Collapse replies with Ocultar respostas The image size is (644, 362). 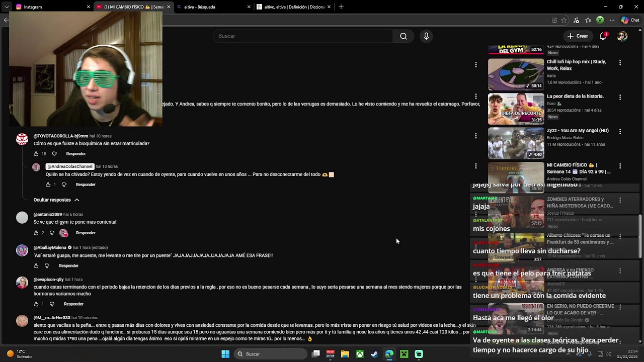point(56,200)
